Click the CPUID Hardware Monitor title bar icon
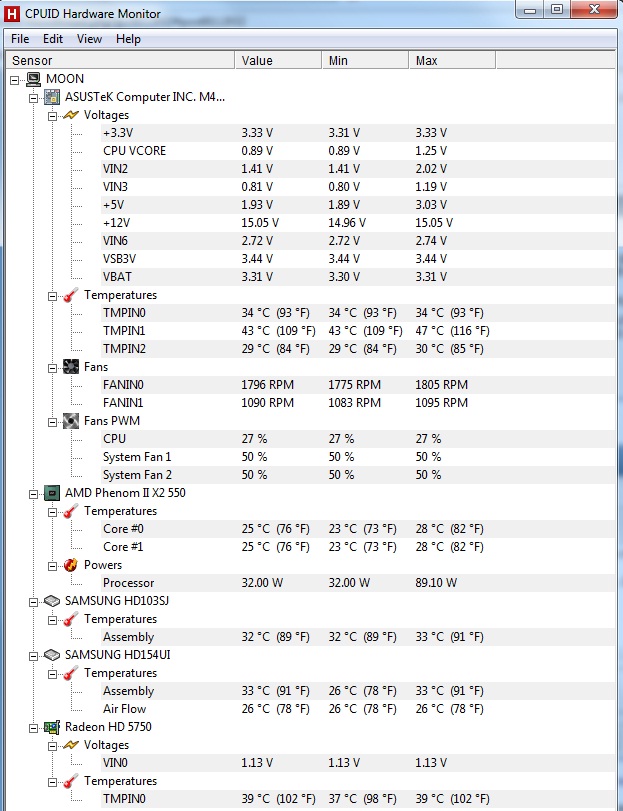The image size is (623, 811). (x=11, y=14)
